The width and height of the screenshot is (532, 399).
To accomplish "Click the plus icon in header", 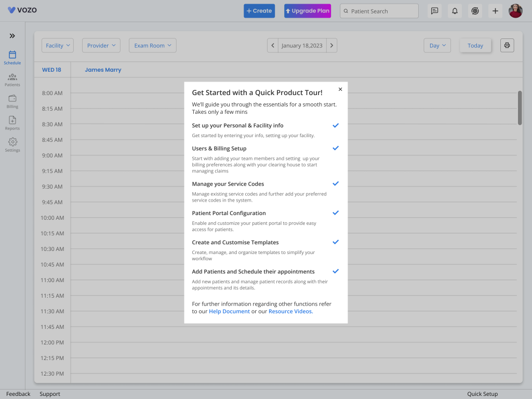I will click(495, 11).
